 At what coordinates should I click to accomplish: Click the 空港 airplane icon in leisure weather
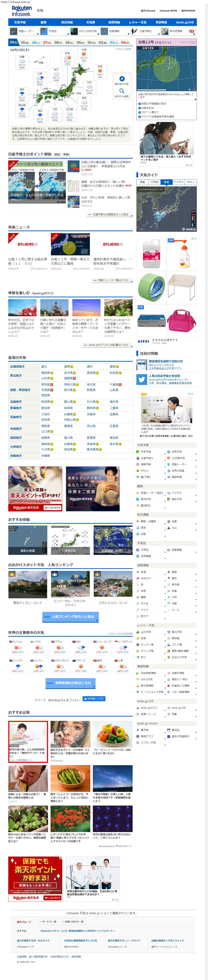click(138, 638)
